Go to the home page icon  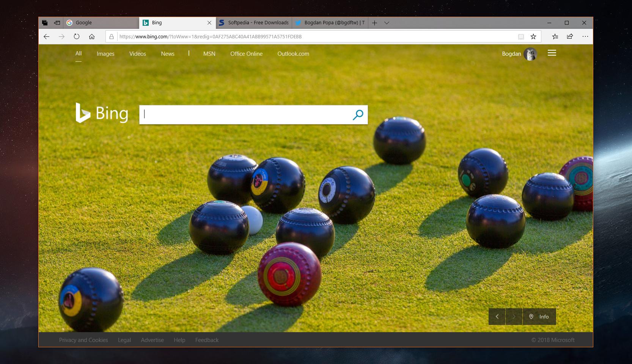point(92,37)
